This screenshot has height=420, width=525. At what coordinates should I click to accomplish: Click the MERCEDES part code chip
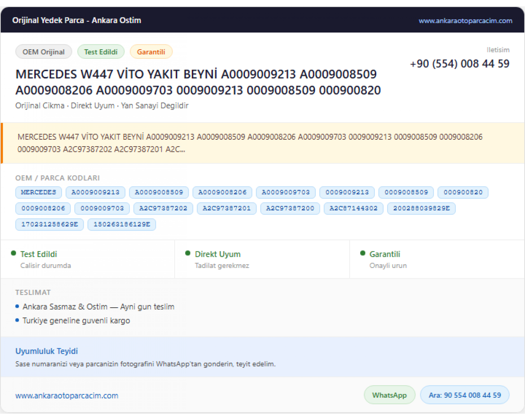pos(38,192)
